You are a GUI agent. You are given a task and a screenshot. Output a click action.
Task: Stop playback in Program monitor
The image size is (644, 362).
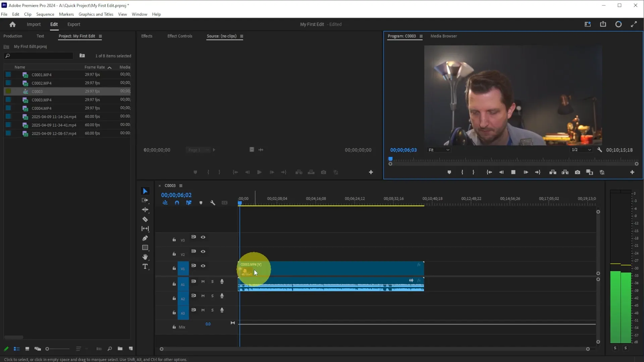point(513,172)
